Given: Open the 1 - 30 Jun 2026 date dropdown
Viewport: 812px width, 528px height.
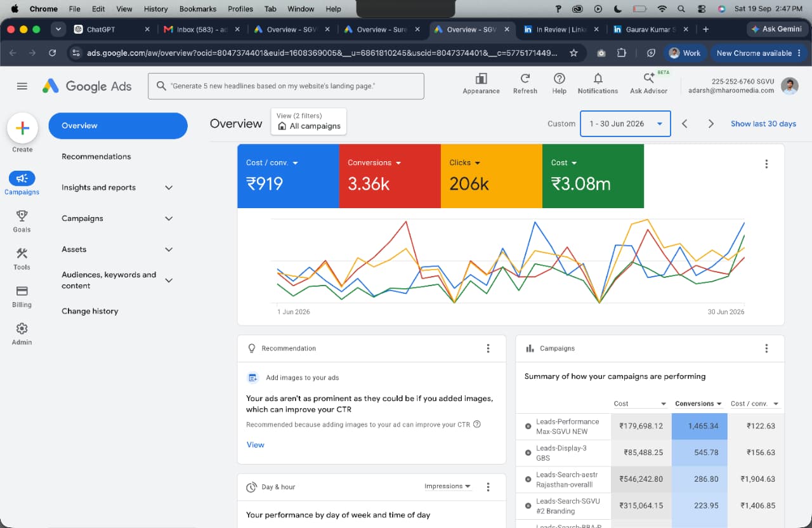Looking at the screenshot, I should click(625, 124).
